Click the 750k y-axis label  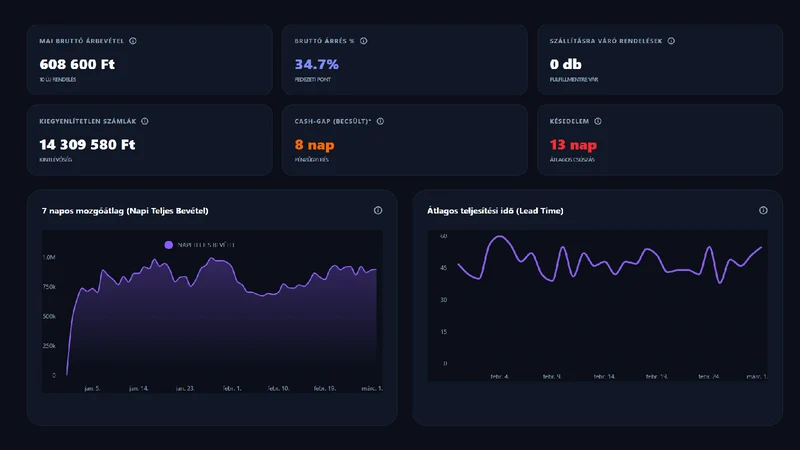point(49,287)
